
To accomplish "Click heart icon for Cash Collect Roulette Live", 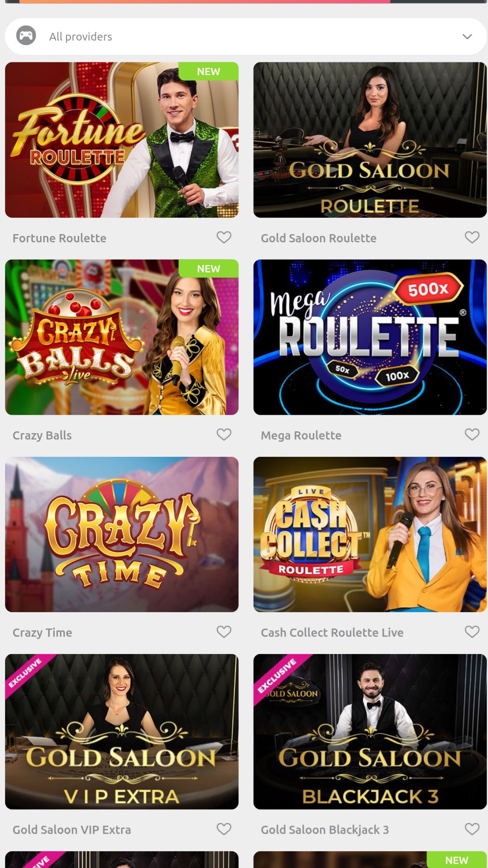I will pyautogui.click(x=472, y=632).
